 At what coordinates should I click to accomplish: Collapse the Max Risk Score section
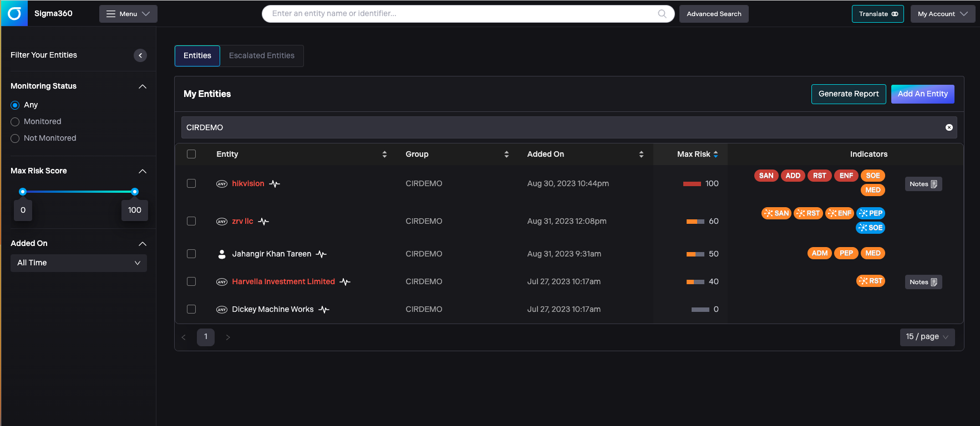[x=143, y=171]
